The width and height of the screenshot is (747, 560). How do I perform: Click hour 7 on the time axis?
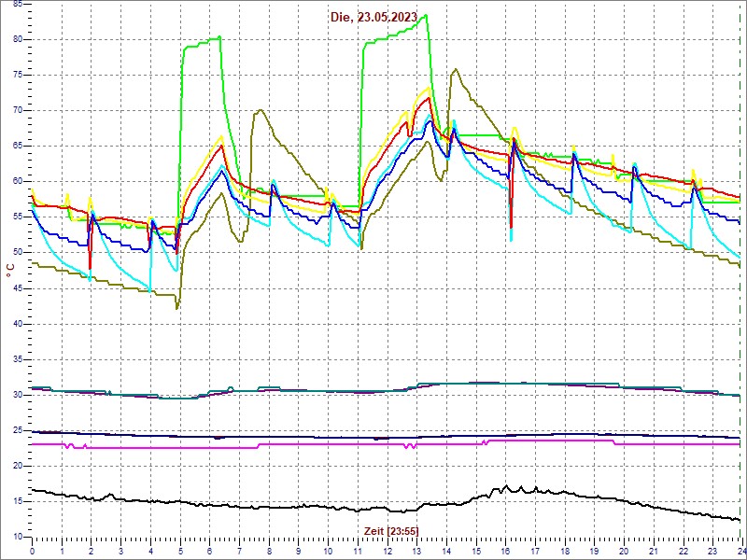(x=239, y=551)
